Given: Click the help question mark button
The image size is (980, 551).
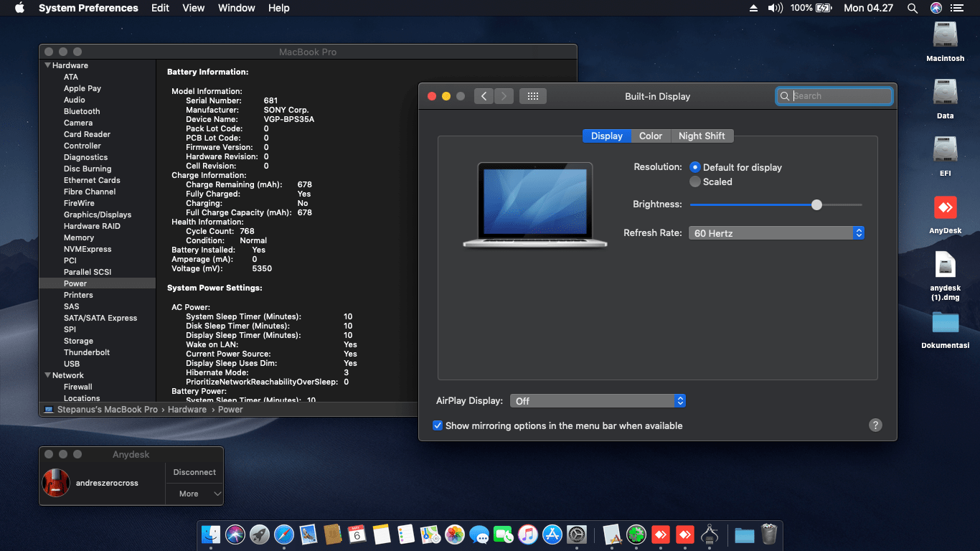Looking at the screenshot, I should (875, 425).
